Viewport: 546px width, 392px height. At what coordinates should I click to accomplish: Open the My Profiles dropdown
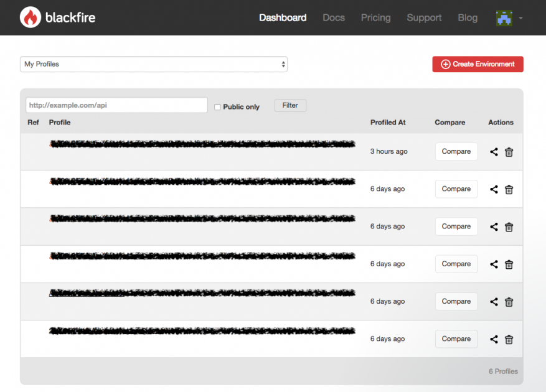[154, 64]
